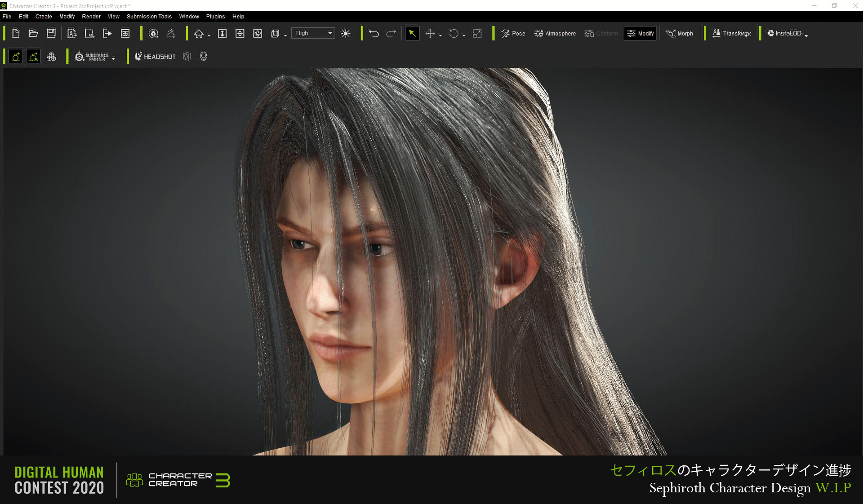Viewport: 863px width, 504px height.
Task: Toggle the first green highlighted bone icon
Action: (x=16, y=57)
